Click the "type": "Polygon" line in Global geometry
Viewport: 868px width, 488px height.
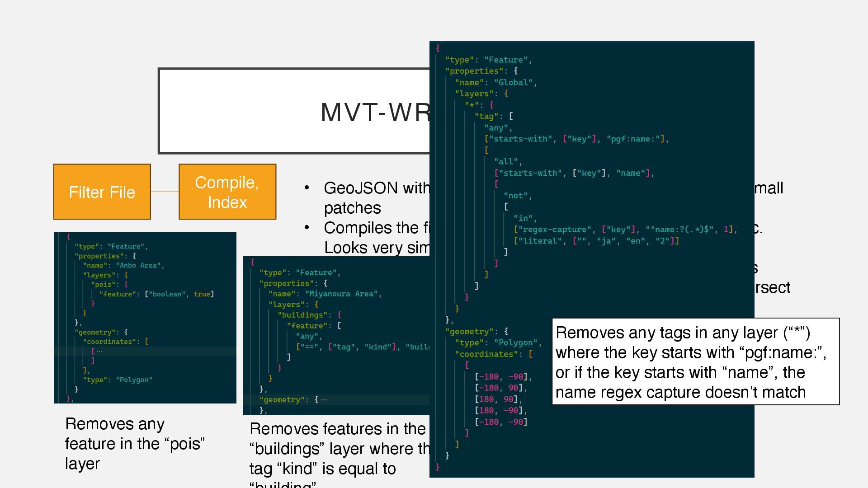[x=498, y=343]
